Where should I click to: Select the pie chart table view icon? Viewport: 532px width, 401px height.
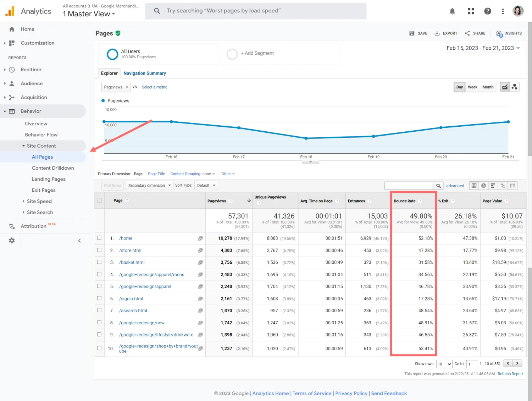point(483,186)
